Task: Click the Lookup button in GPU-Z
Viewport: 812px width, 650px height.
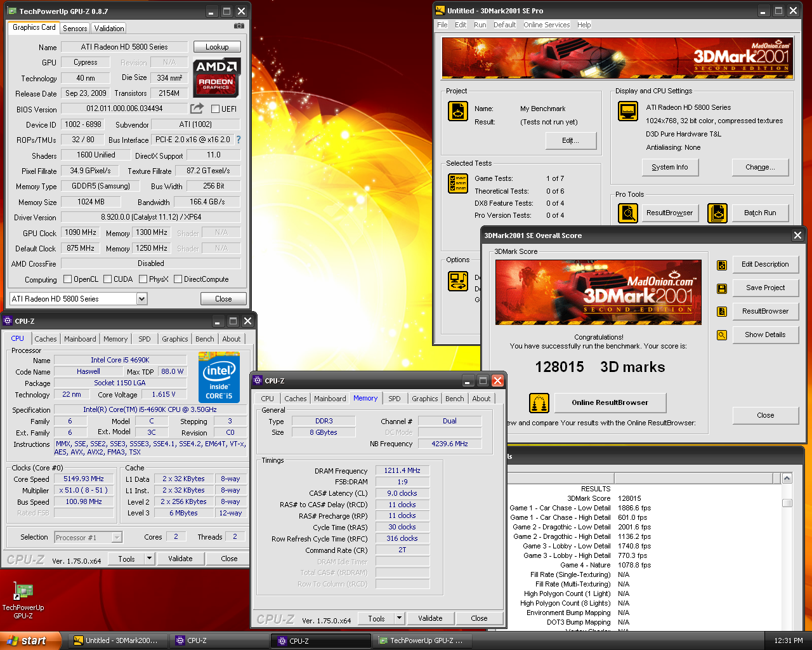Action: [217, 47]
